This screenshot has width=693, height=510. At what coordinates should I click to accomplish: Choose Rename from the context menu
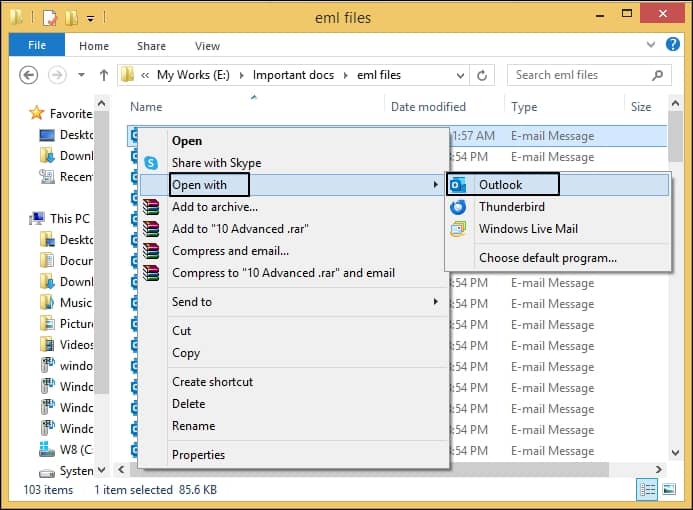[293, 426]
